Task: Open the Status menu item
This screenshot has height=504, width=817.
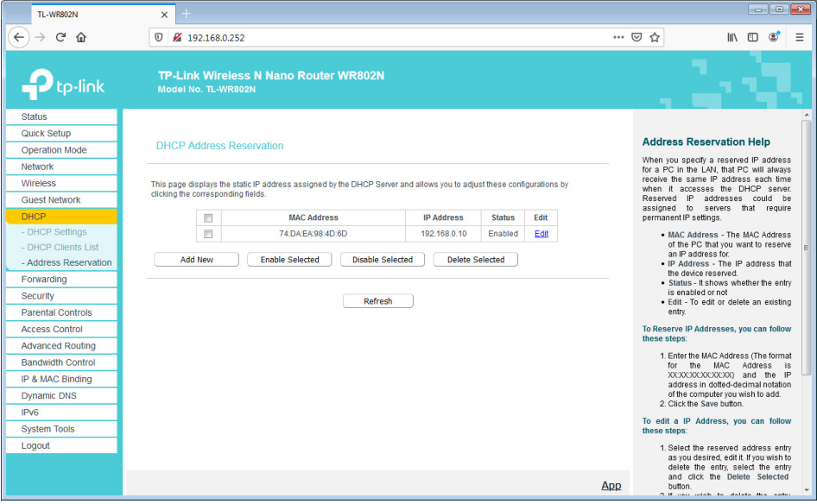Action: tap(61, 117)
